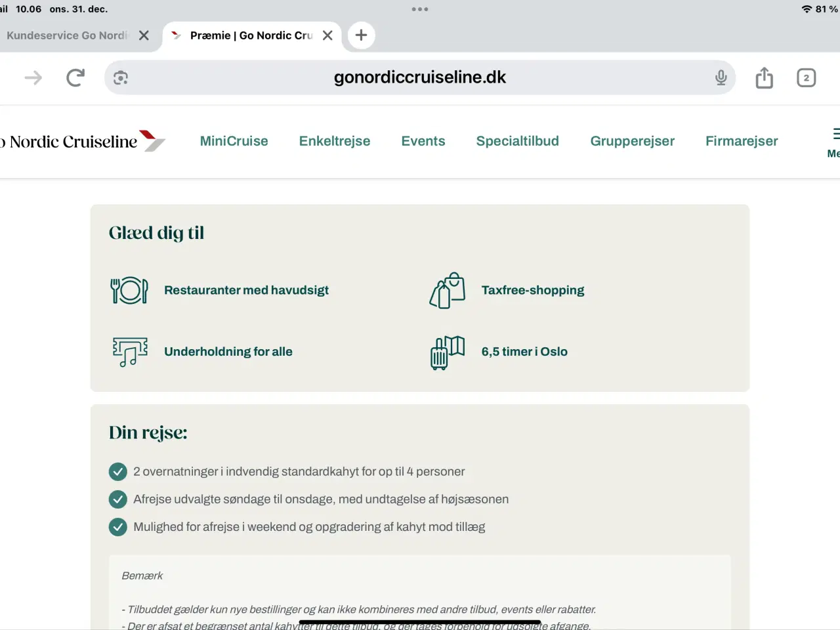Tap the restaurant plate and cutlery icon

(129, 290)
